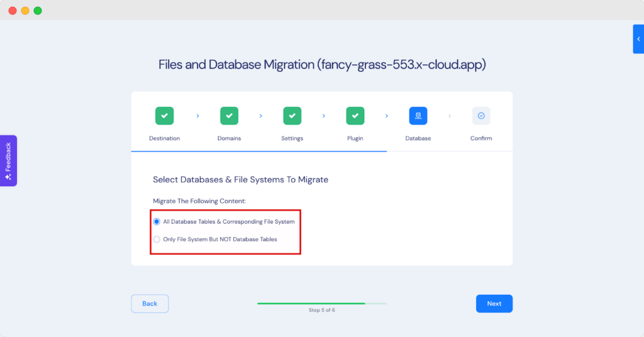The width and height of the screenshot is (644, 337).
Task: Click the Destination step label
Action: pos(164,138)
